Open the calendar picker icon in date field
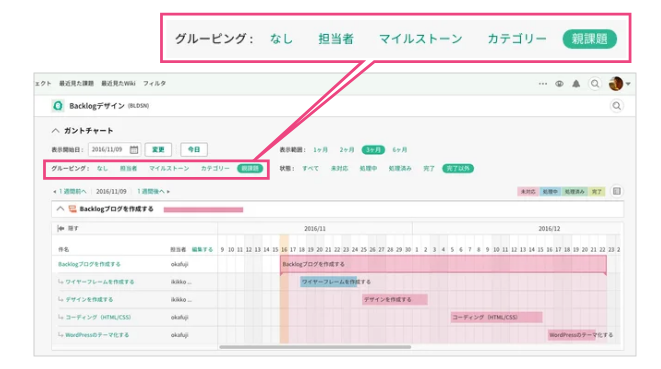661x369 pixels. tap(134, 150)
